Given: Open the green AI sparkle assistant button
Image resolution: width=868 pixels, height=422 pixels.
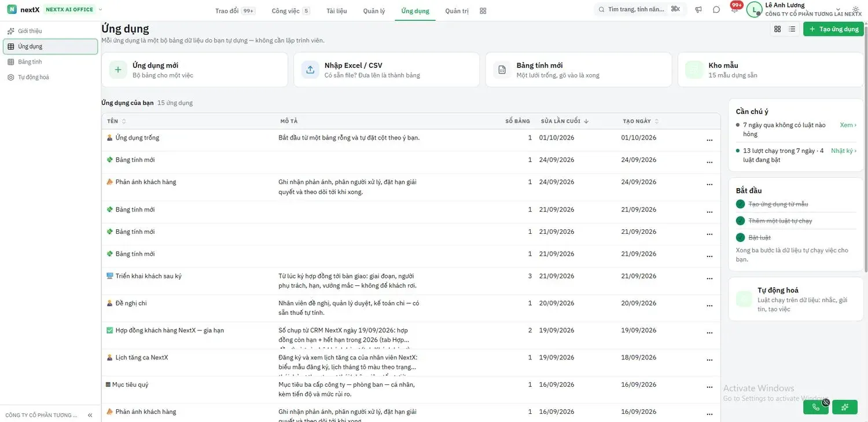Looking at the screenshot, I should (x=845, y=407).
